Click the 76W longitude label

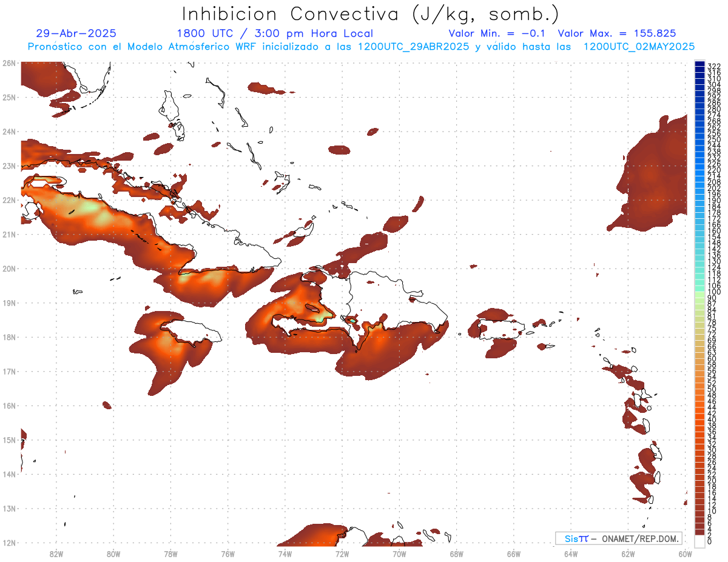227,554
